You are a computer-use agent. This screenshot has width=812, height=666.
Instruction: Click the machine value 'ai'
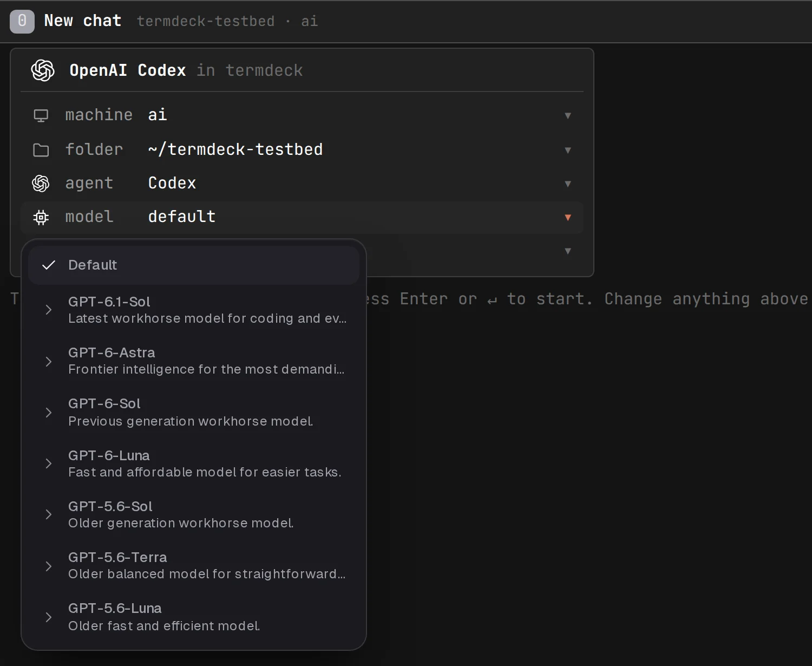click(158, 115)
